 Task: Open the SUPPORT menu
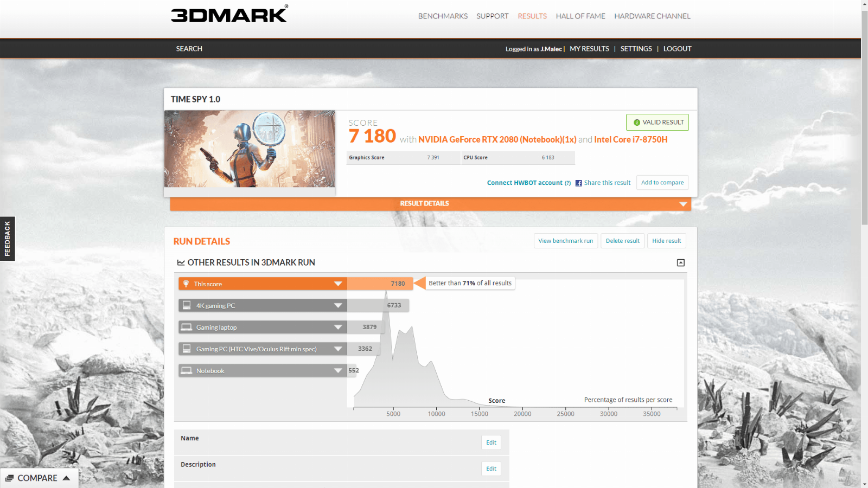[x=493, y=16]
